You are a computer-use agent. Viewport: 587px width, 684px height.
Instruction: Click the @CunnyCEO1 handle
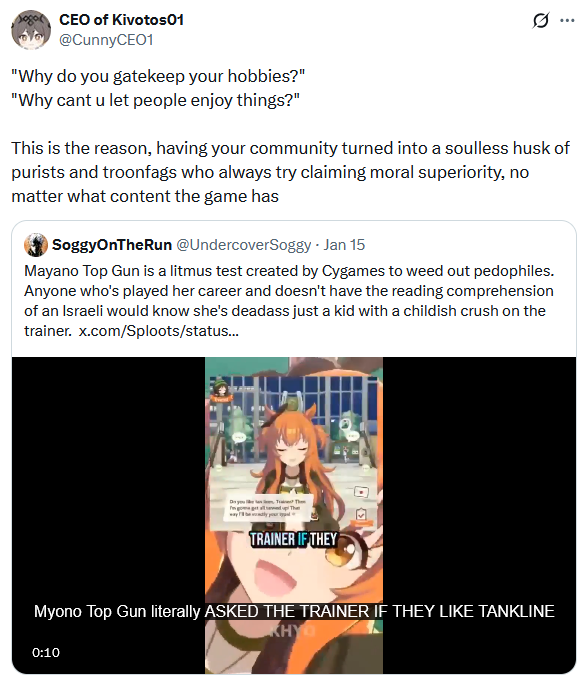click(106, 40)
